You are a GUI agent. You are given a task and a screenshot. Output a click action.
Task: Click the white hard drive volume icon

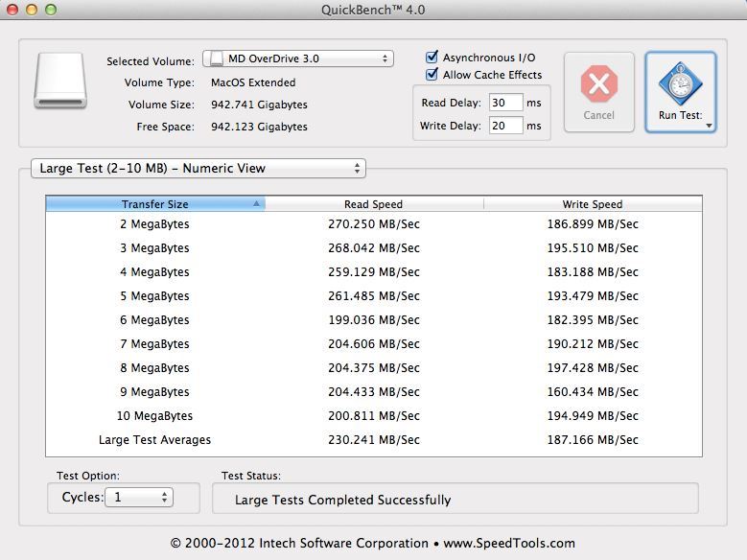click(x=60, y=81)
